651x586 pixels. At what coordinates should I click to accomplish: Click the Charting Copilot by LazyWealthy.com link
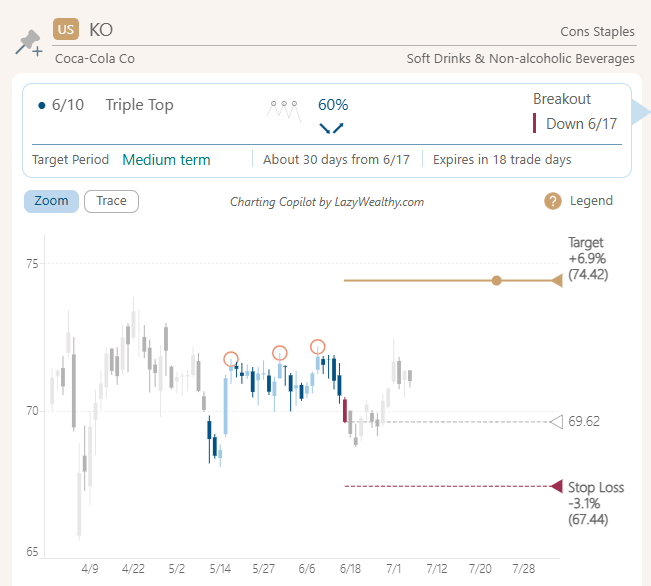pos(327,202)
